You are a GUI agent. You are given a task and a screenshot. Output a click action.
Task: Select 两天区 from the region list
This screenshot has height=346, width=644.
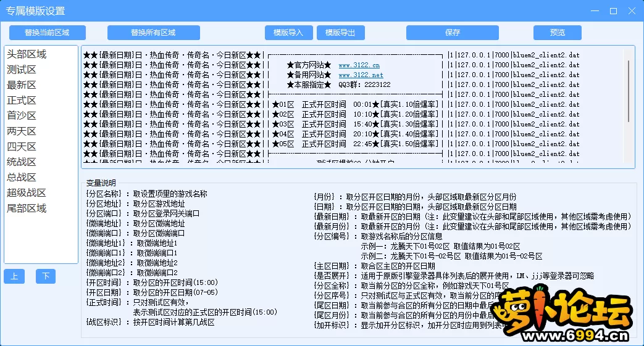[22, 131]
